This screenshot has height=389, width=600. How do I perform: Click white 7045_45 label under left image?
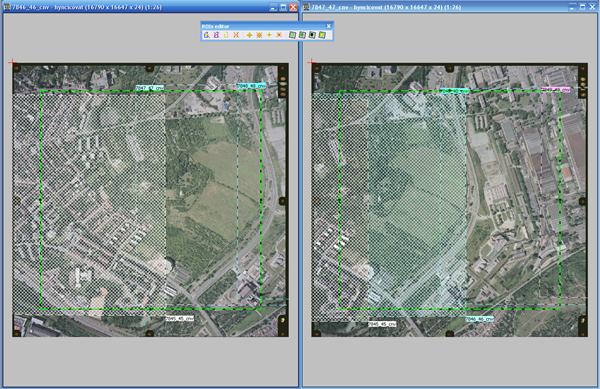click(179, 318)
